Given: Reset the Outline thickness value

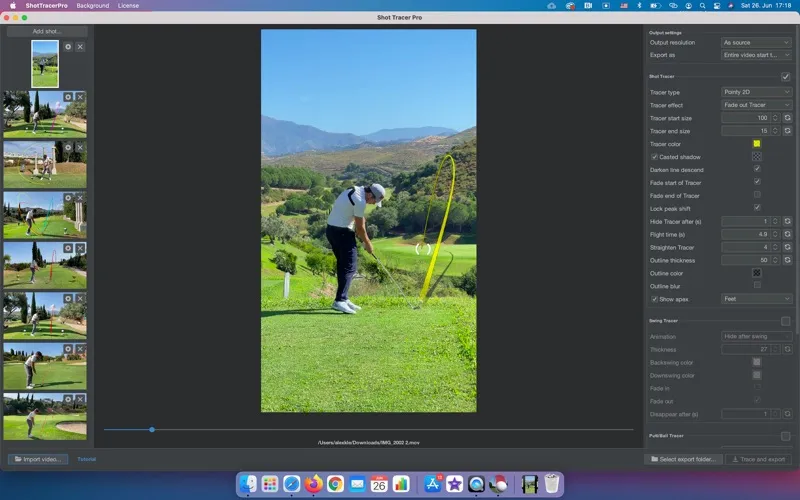Looking at the screenshot, I should [787, 260].
